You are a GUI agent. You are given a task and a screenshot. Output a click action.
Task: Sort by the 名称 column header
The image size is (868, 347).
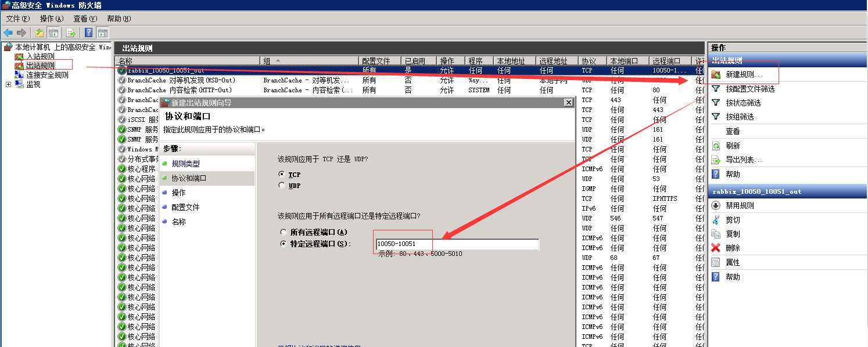187,60
